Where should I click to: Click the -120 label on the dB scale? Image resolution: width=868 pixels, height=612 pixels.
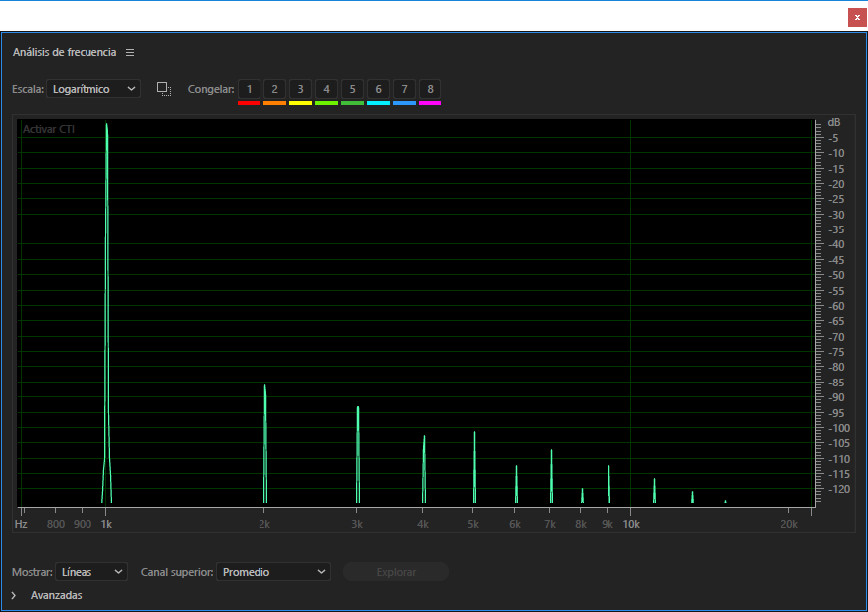click(838, 489)
